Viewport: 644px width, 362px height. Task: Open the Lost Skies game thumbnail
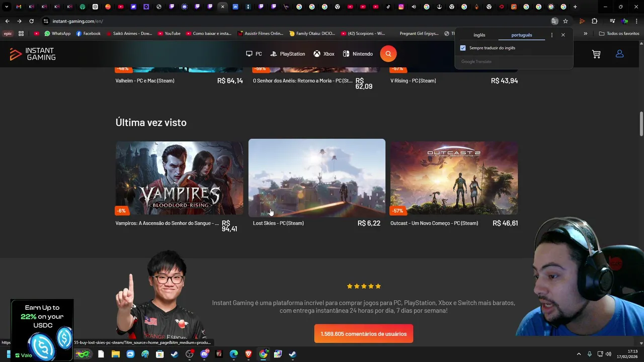(317, 178)
